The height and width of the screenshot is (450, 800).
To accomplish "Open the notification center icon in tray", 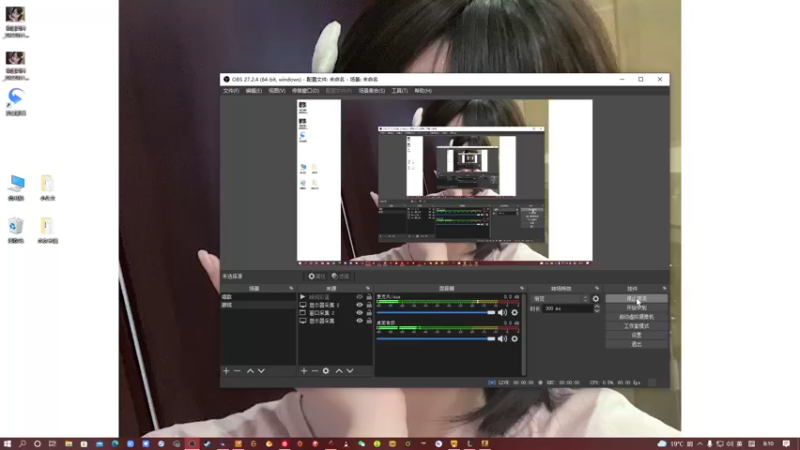I will click(786, 444).
